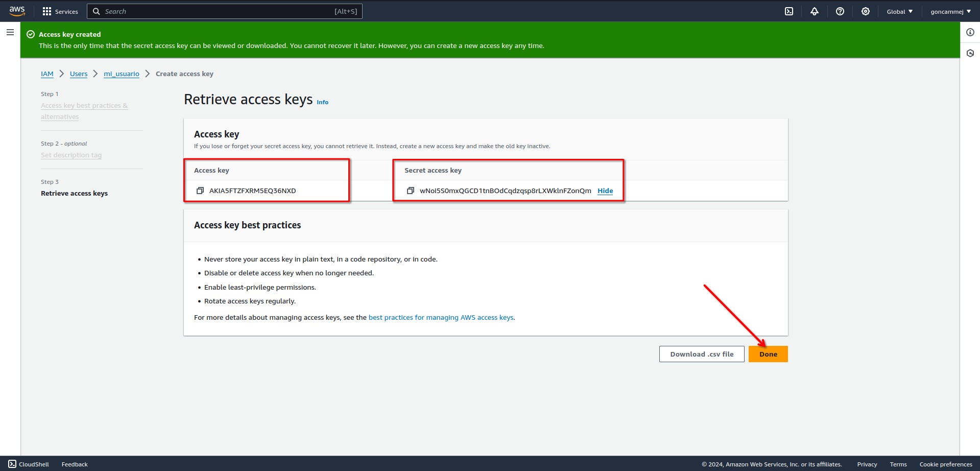Click the AWS logo home icon
Viewport: 980px width, 471px height.
(x=17, y=11)
